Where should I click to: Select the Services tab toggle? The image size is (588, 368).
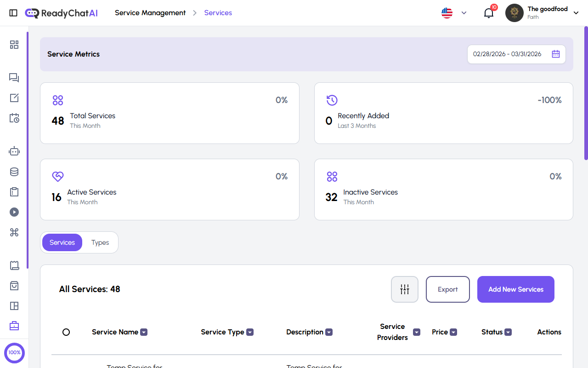[x=62, y=242]
